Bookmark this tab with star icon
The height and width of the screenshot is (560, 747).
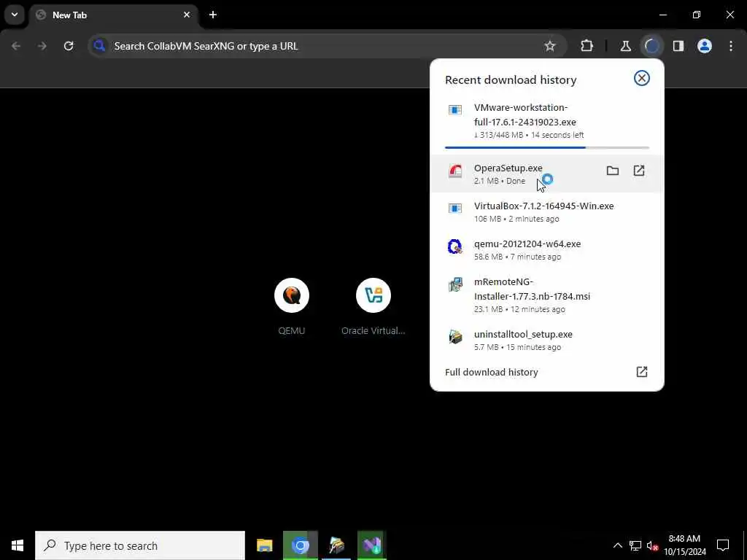tap(550, 46)
